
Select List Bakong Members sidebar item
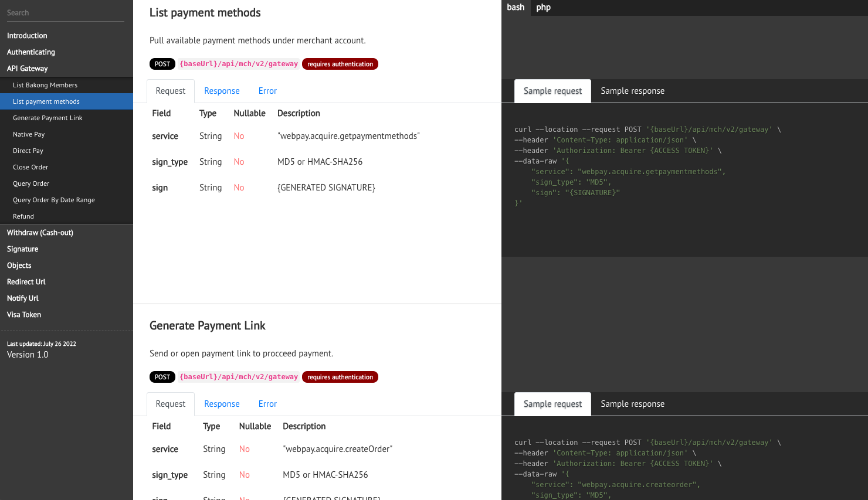point(45,85)
